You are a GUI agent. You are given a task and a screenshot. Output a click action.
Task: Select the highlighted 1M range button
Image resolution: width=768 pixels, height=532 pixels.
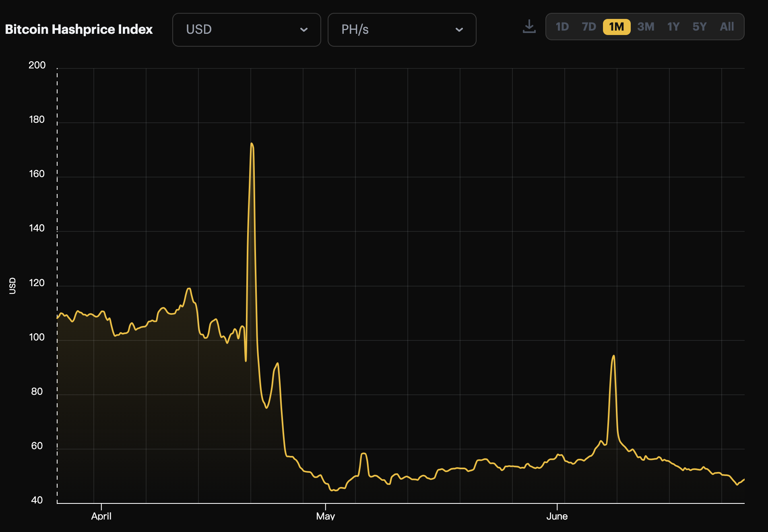616,27
